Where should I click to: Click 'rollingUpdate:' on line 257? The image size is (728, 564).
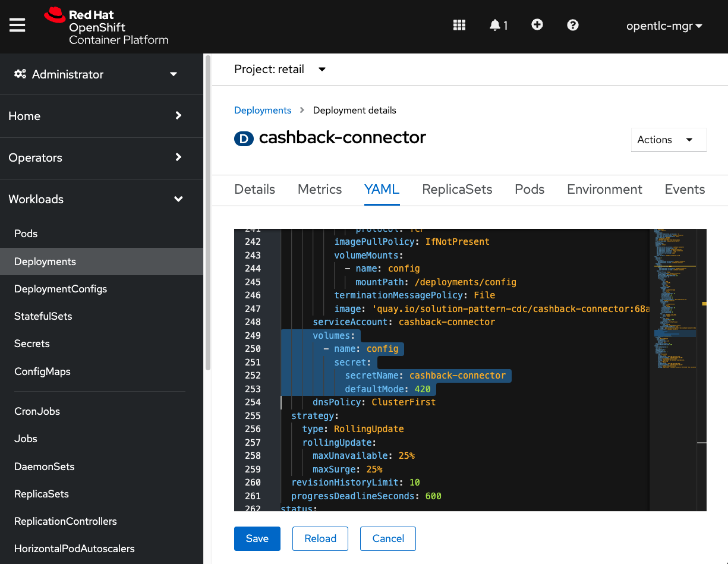tap(339, 443)
